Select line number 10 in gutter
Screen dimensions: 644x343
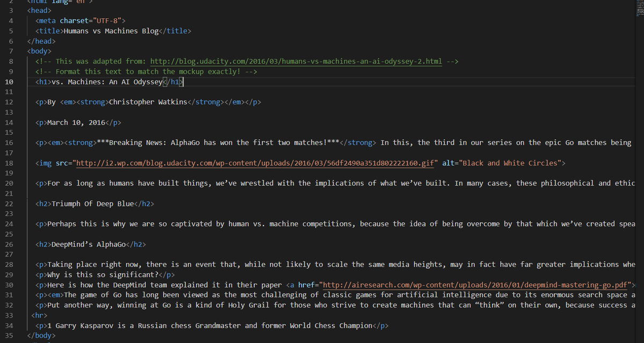tap(10, 82)
